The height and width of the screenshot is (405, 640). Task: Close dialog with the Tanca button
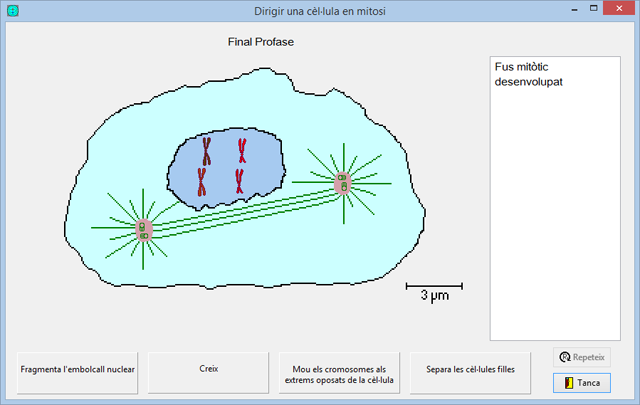[x=582, y=383]
